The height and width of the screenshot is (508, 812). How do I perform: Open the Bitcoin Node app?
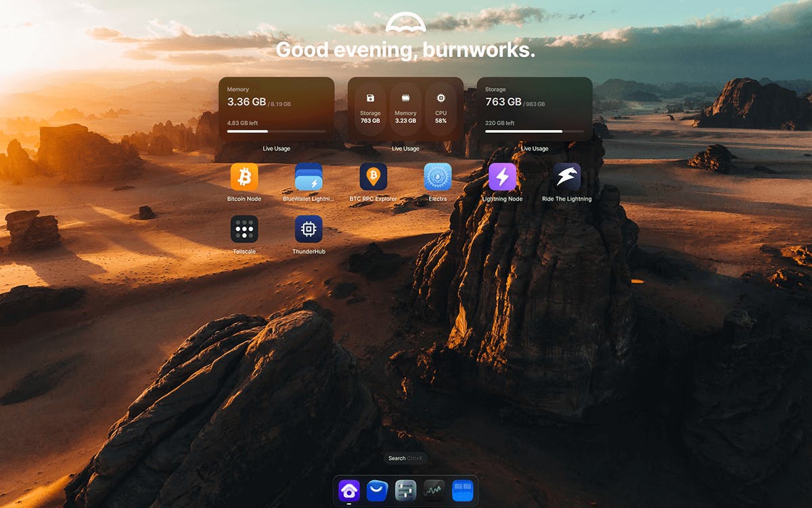click(x=244, y=177)
